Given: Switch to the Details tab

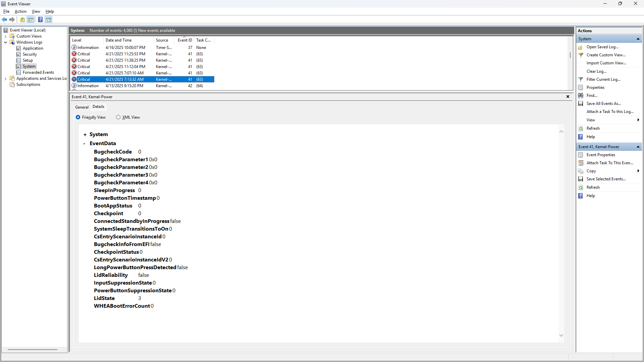Looking at the screenshot, I should point(98,107).
